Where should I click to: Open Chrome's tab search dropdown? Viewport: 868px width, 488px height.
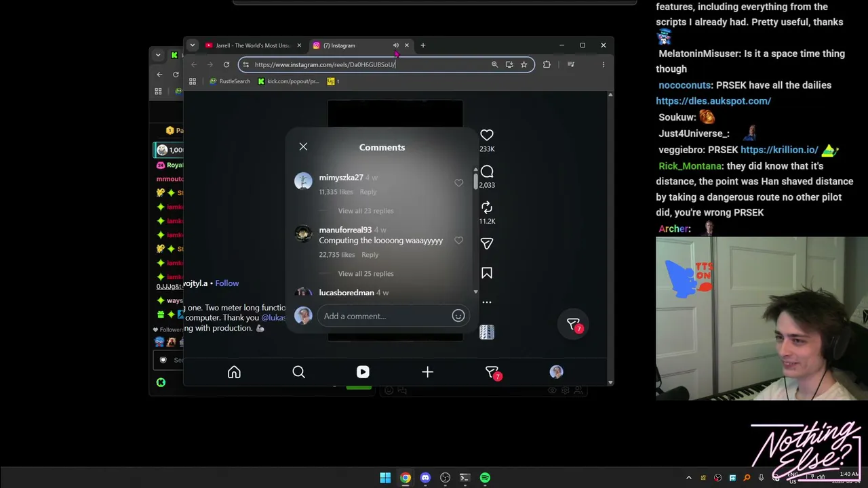192,45
